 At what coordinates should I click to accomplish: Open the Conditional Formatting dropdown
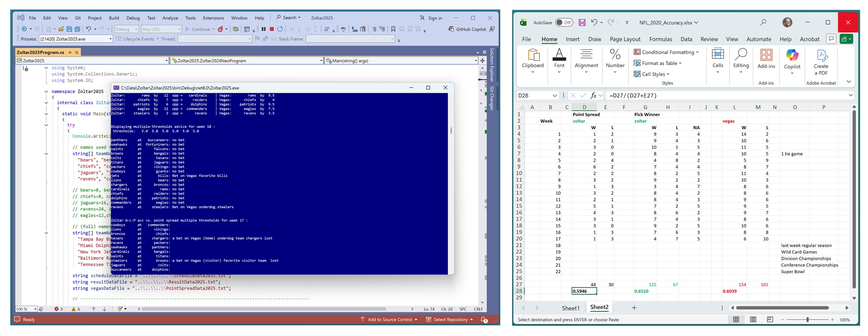coord(666,52)
